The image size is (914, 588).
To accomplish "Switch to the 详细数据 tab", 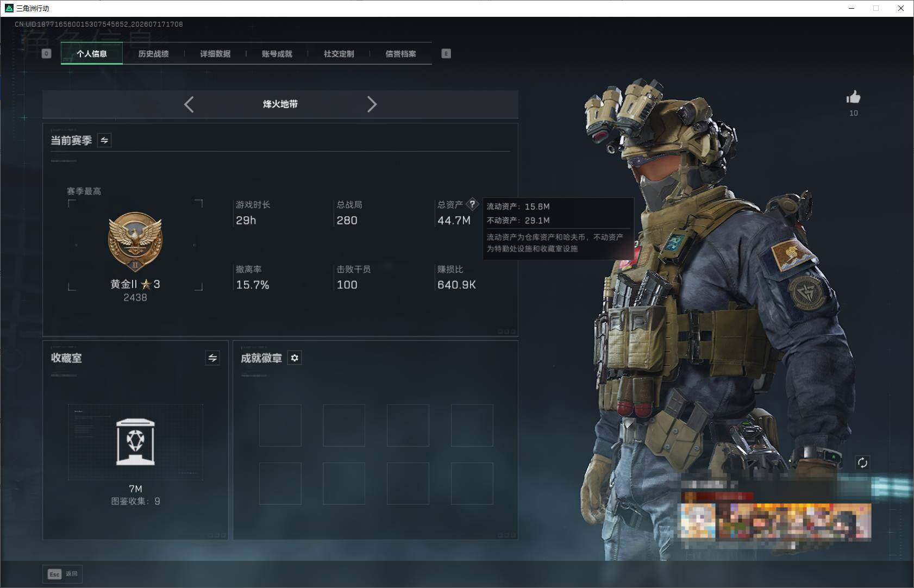I will pos(215,54).
